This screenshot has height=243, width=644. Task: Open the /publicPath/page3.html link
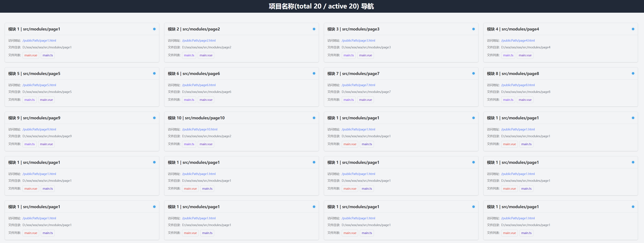pos(358,40)
